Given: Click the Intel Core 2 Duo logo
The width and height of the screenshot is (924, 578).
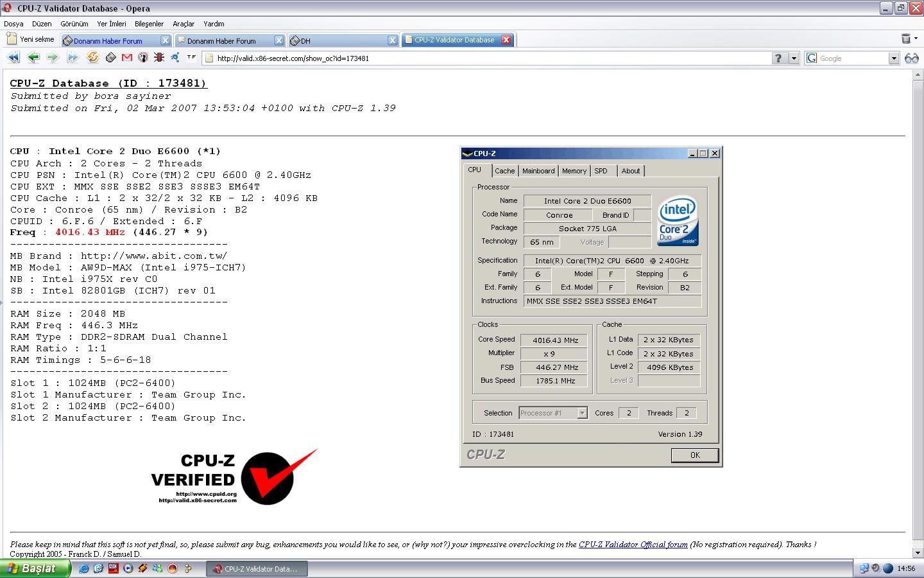Looking at the screenshot, I should pos(678,220).
